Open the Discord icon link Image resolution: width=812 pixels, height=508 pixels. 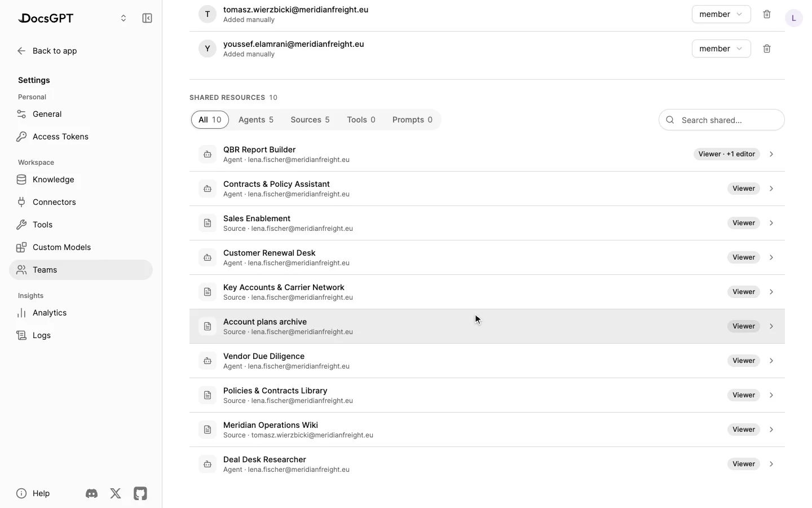[91, 493]
